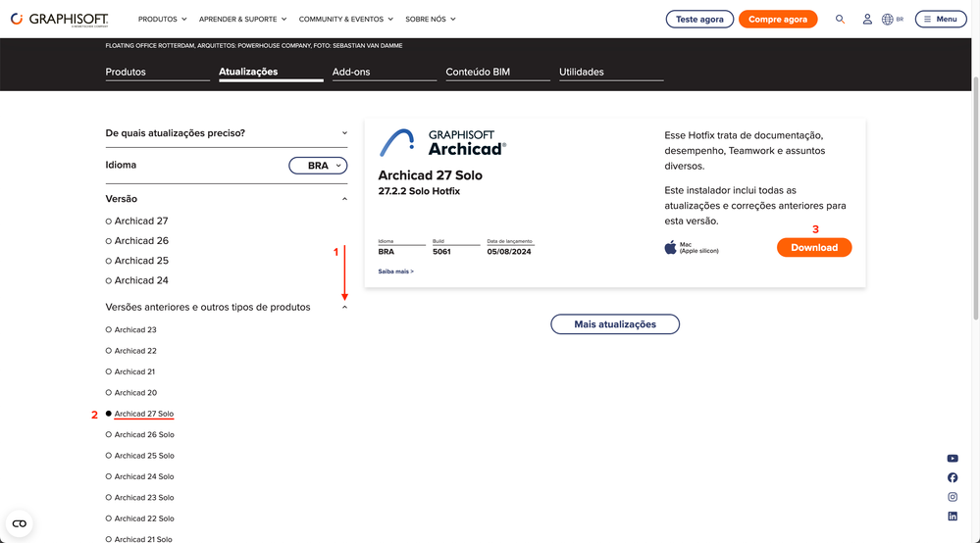Click build number 5061
980x543 pixels.
pyautogui.click(x=441, y=252)
